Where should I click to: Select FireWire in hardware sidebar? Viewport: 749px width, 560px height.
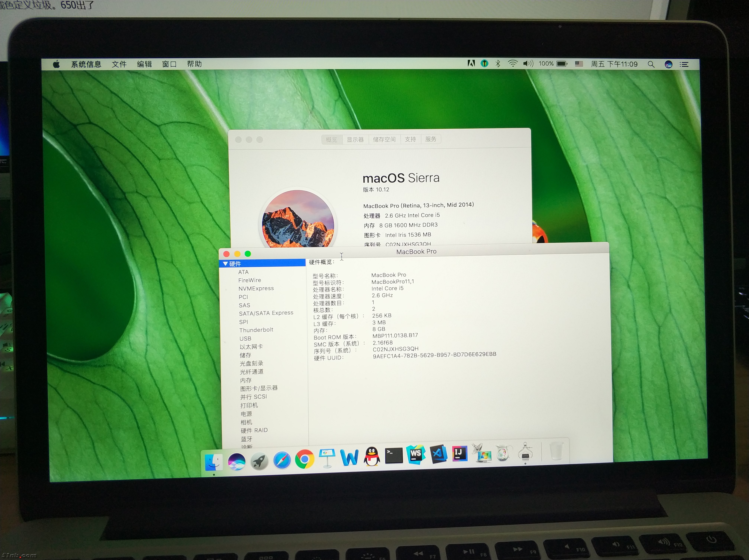[249, 280]
